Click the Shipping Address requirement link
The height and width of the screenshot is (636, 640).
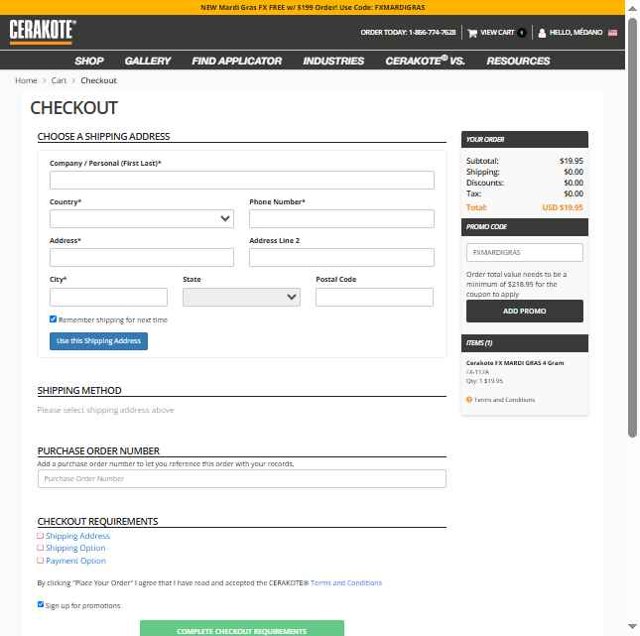[x=78, y=536]
